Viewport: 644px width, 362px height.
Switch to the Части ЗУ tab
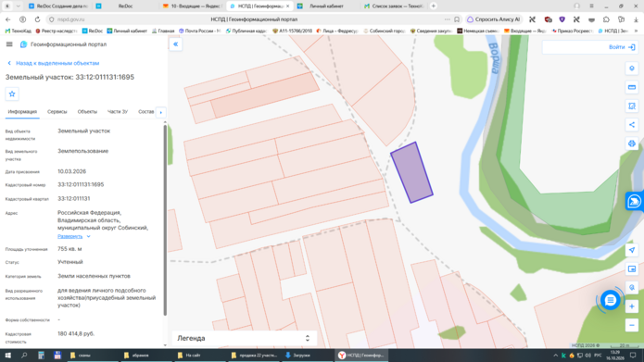pos(118,112)
